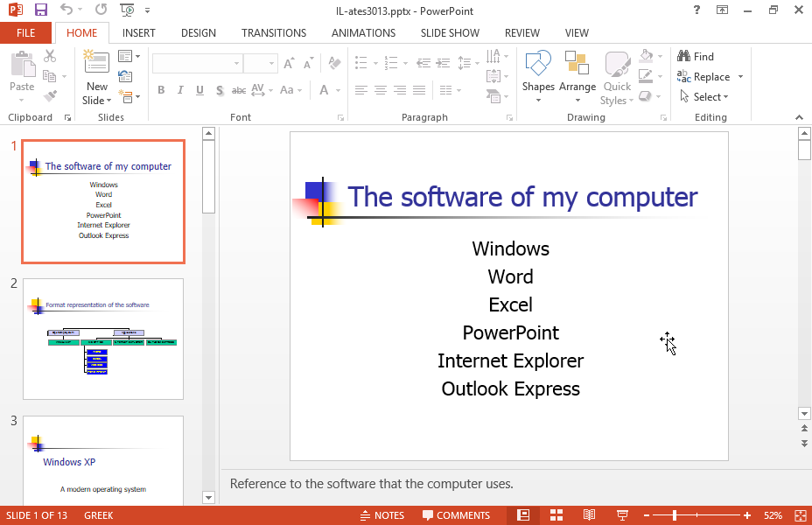Increase font size icon
Image resolution: width=812 pixels, height=525 pixels.
289,63
